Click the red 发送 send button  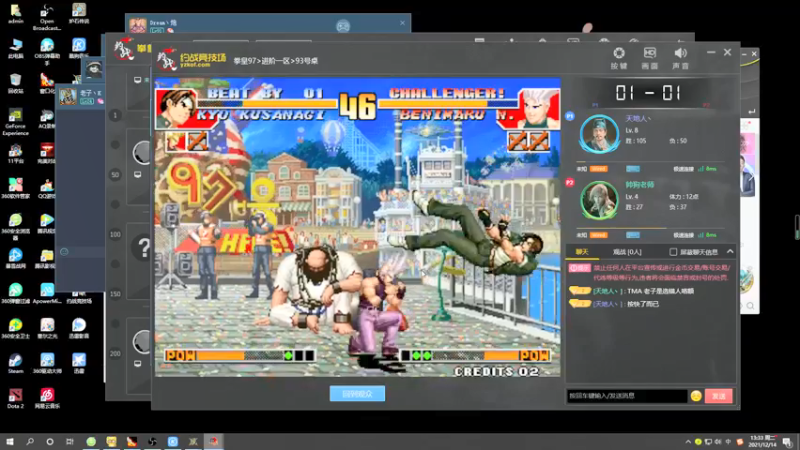pyautogui.click(x=719, y=396)
